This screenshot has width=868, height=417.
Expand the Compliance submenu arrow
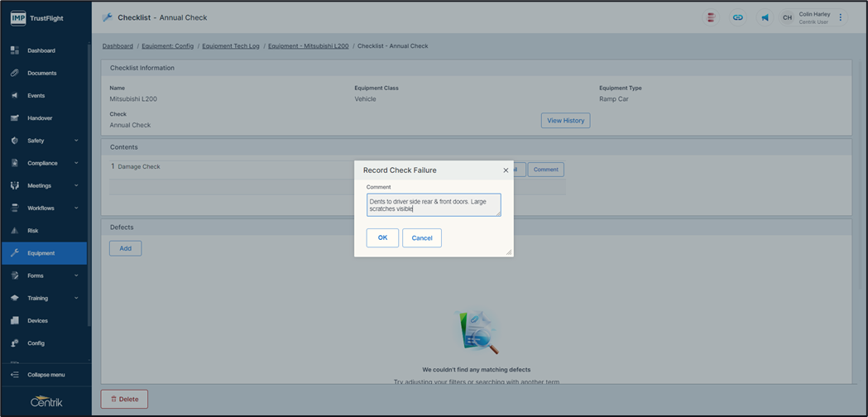point(76,163)
